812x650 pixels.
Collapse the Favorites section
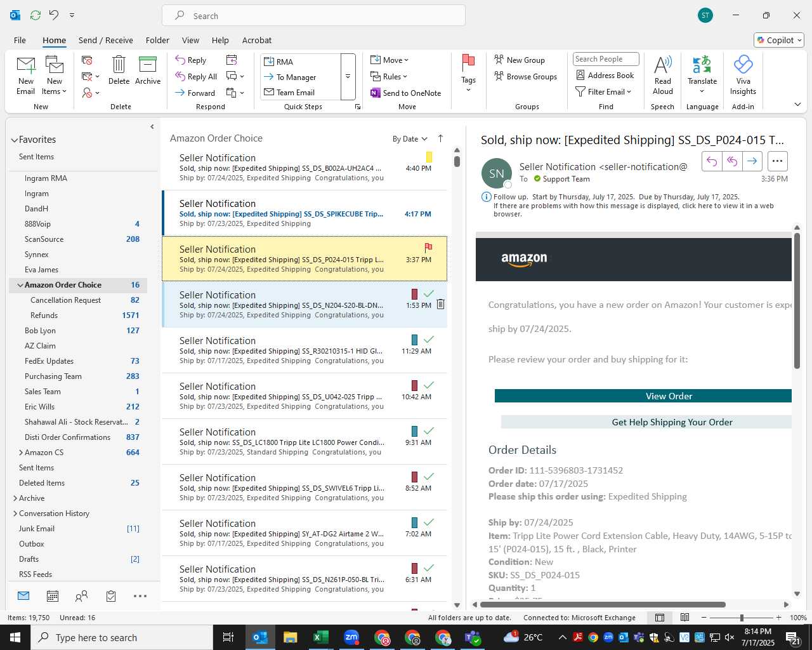pyautogui.click(x=15, y=140)
